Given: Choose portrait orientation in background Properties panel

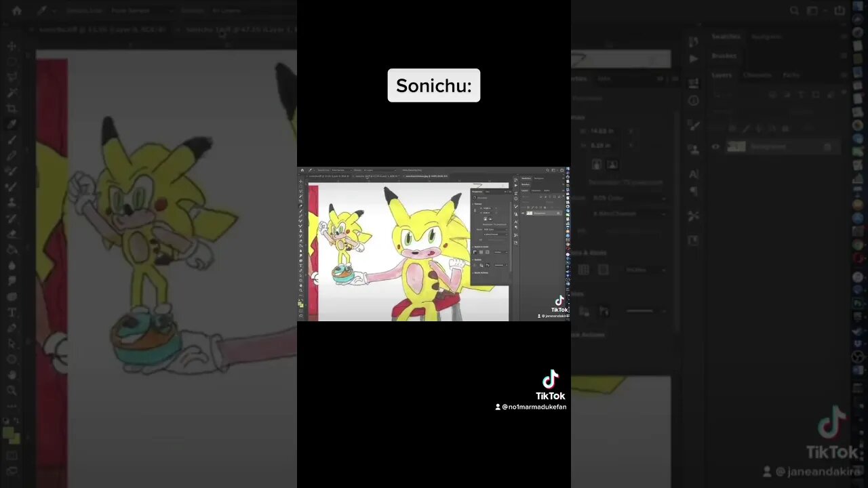Looking at the screenshot, I should coord(597,164).
